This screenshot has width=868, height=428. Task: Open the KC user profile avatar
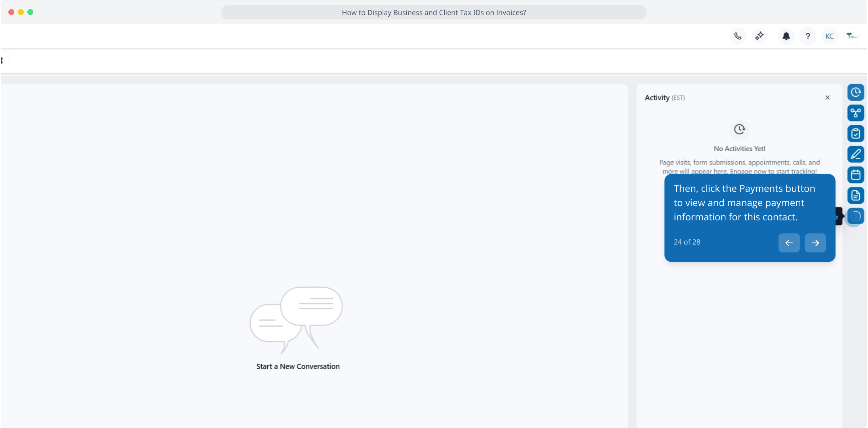pyautogui.click(x=830, y=36)
